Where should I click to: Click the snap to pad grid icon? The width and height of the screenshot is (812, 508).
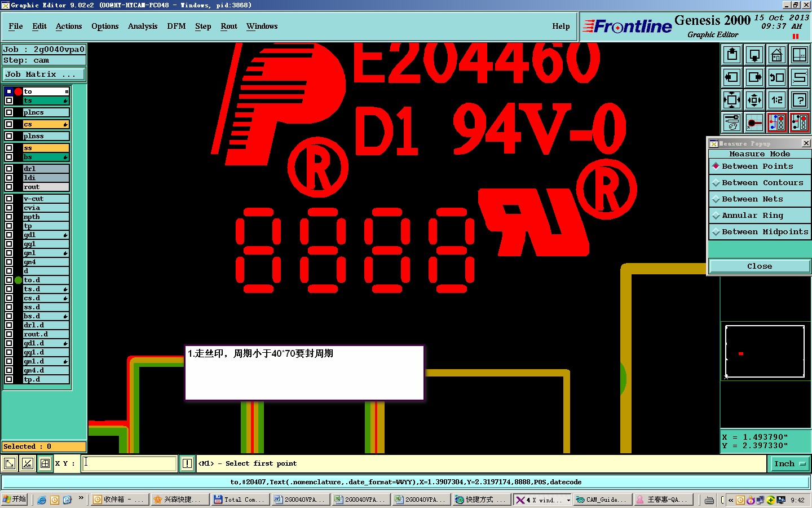pyautogui.click(x=754, y=122)
